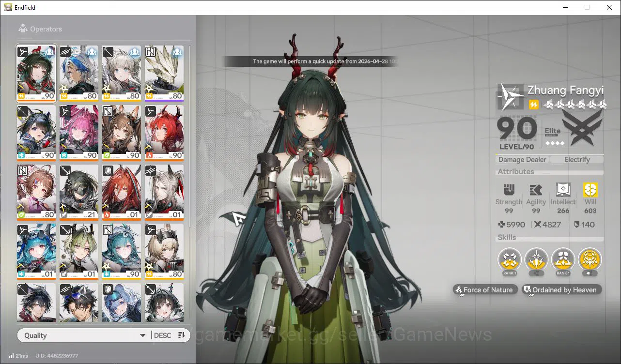This screenshot has height=364, width=621.
Task: Pick the blonde black-hat operator at level 80
Action: click(x=164, y=252)
